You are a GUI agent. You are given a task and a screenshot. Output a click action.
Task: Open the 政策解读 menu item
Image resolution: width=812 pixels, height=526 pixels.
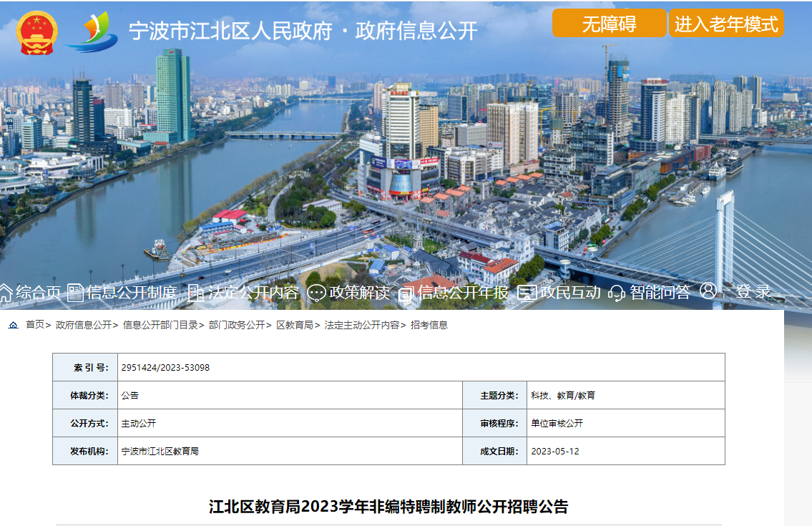click(x=359, y=292)
